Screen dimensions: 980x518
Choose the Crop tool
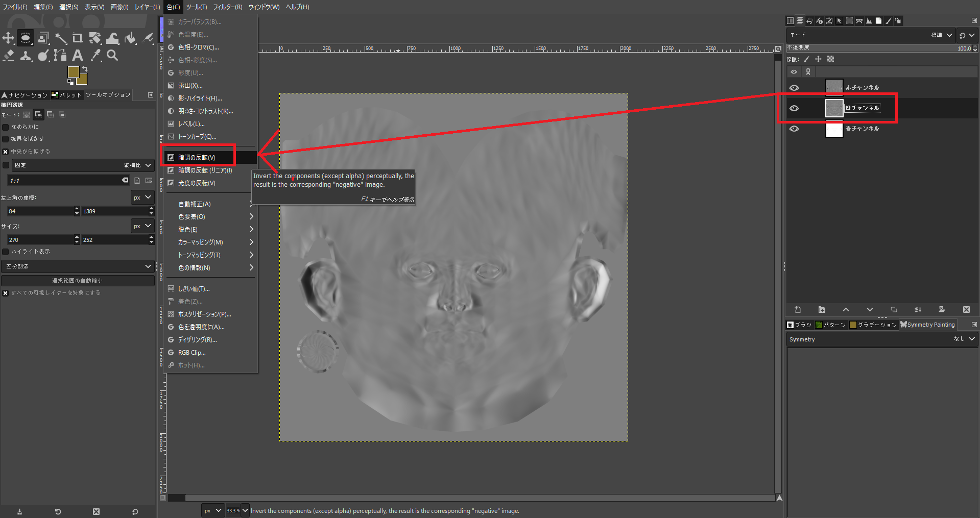pos(78,38)
